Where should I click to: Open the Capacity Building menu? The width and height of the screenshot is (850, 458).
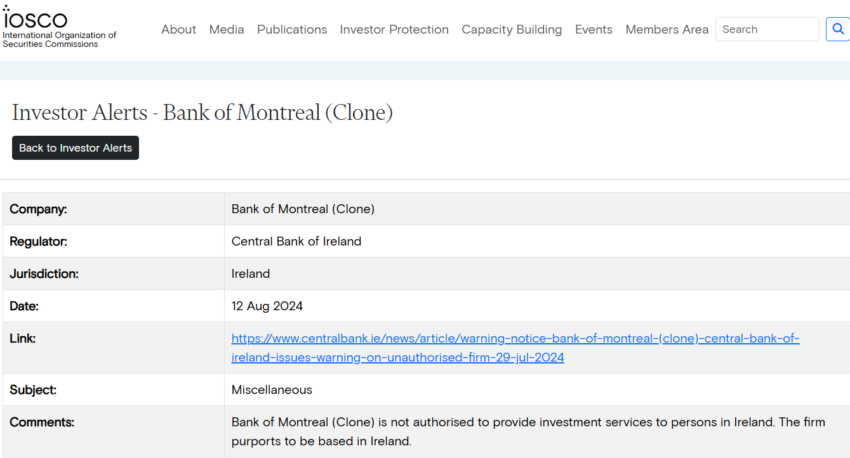pos(512,29)
